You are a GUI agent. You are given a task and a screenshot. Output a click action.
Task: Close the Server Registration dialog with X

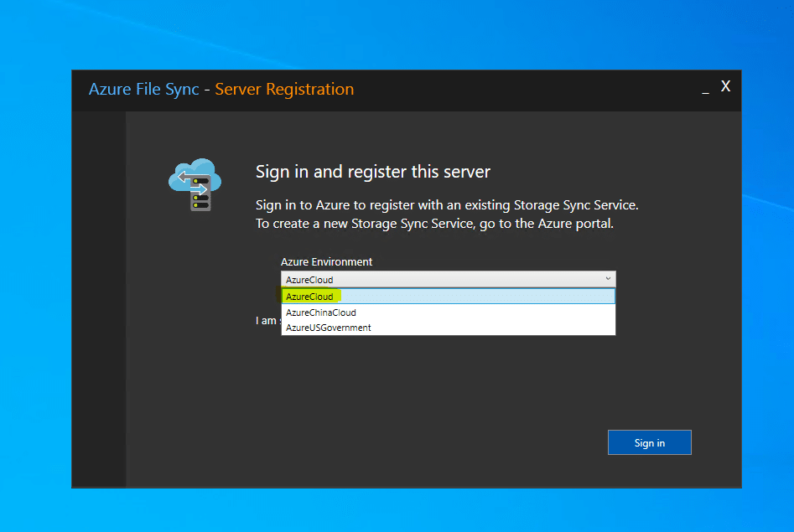pos(726,86)
